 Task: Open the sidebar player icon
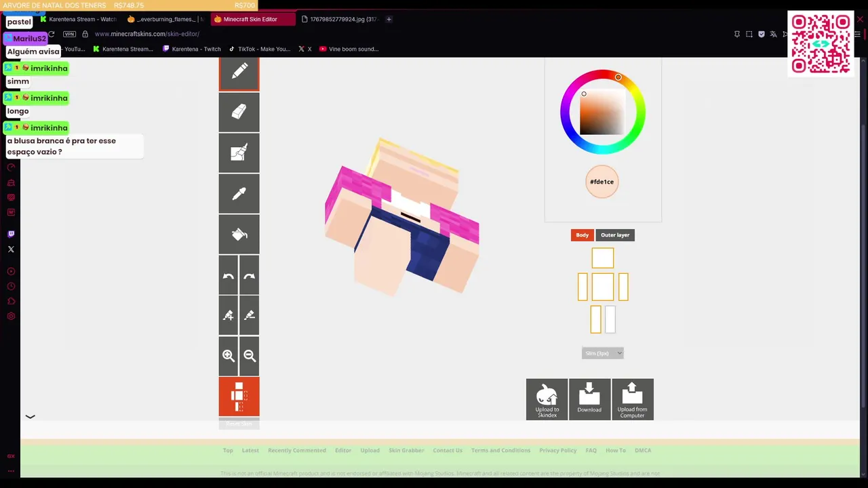point(11,271)
